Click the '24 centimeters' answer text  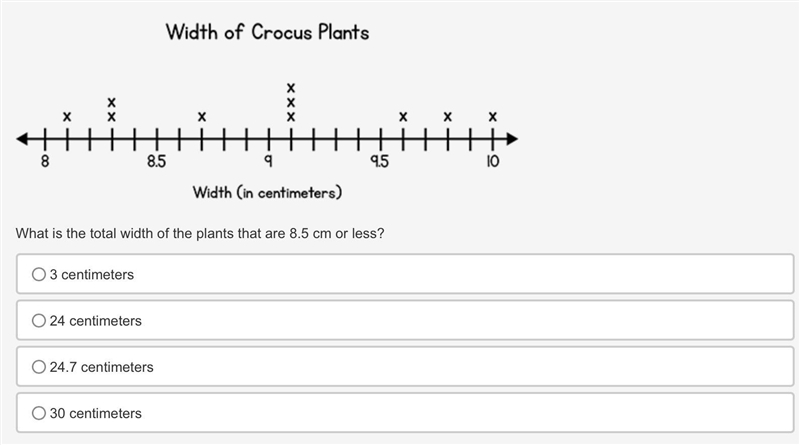95,321
